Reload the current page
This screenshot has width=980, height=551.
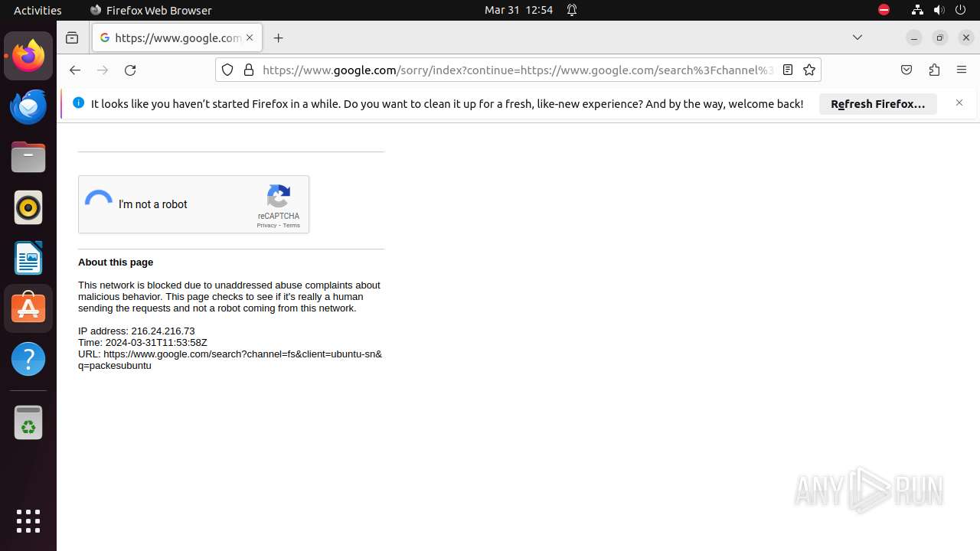(x=130, y=70)
